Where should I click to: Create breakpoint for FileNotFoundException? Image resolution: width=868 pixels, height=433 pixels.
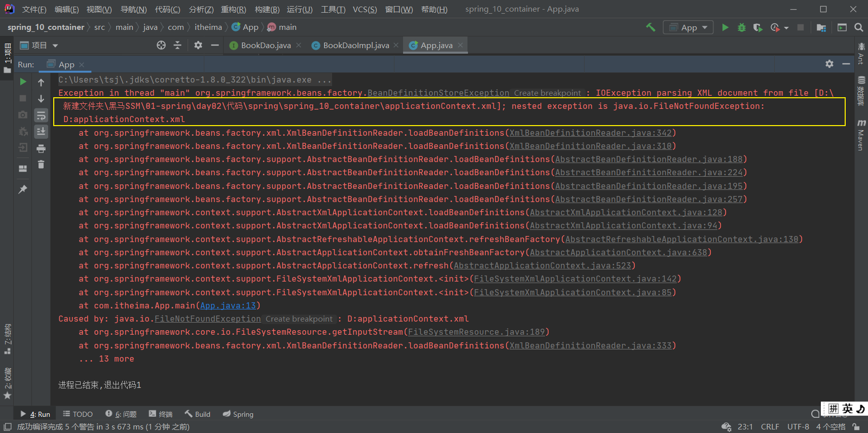(299, 319)
